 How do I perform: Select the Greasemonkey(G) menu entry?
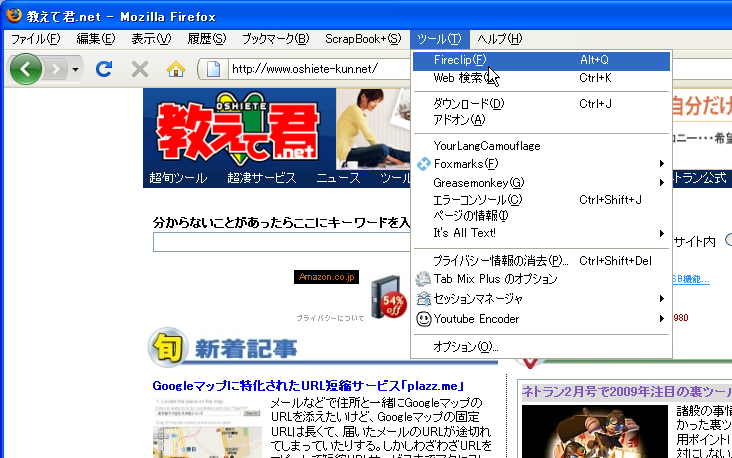coord(542,183)
